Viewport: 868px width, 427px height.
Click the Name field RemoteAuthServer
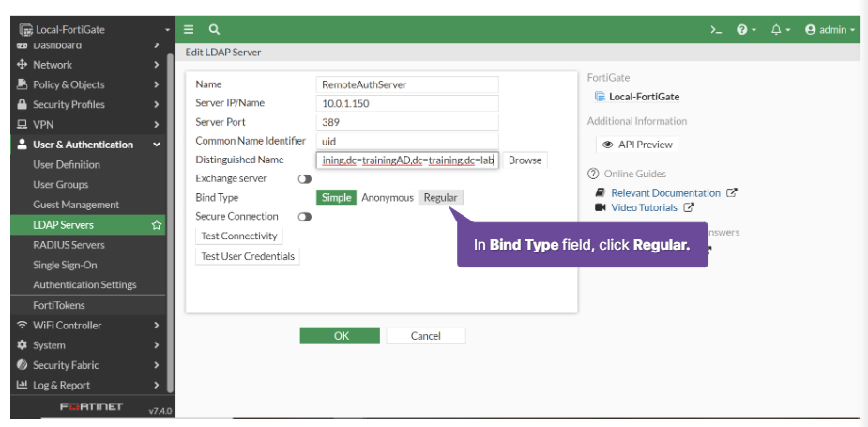coord(407,84)
